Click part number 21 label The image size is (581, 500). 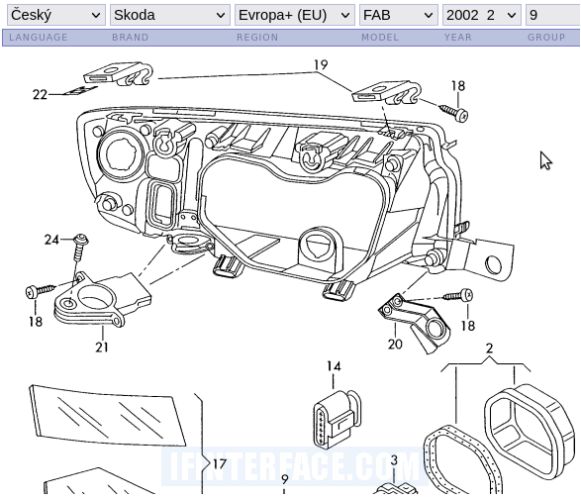[102, 347]
